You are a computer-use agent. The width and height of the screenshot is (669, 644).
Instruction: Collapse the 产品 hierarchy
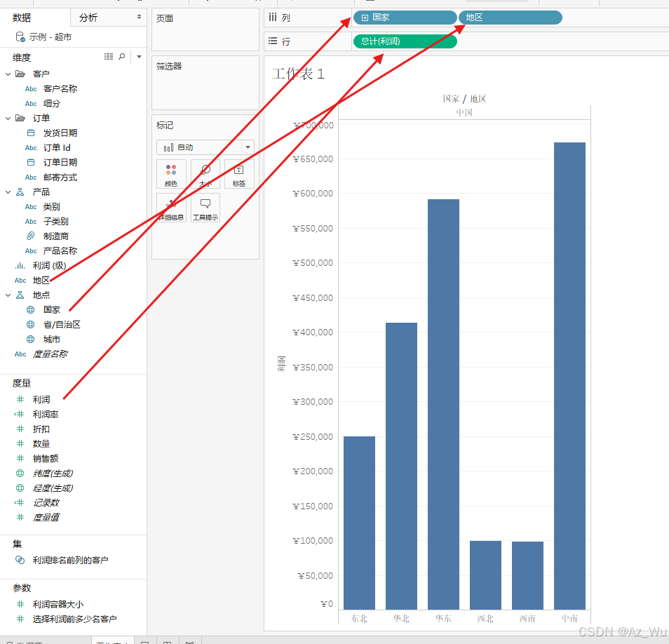click(x=8, y=192)
